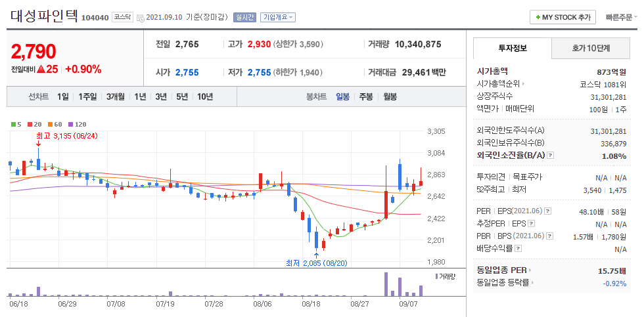Expand the 동일업종 PER arrow link
This screenshot has width=644, height=317.
click(x=530, y=270)
